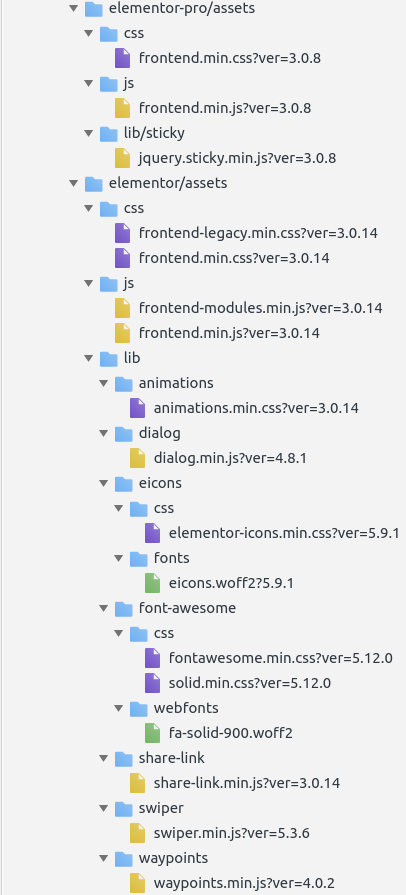Click the yellow icon of swiper.min.js
This screenshot has height=895, width=406.
tap(138, 833)
